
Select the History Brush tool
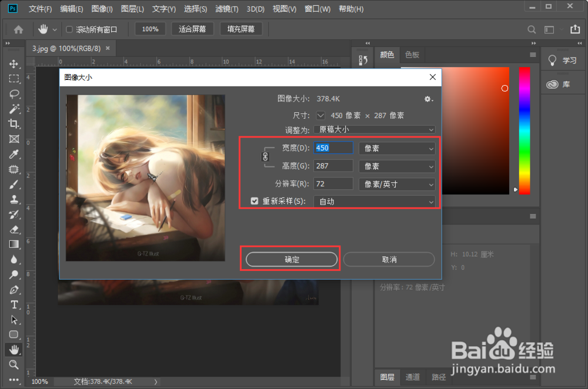point(14,214)
